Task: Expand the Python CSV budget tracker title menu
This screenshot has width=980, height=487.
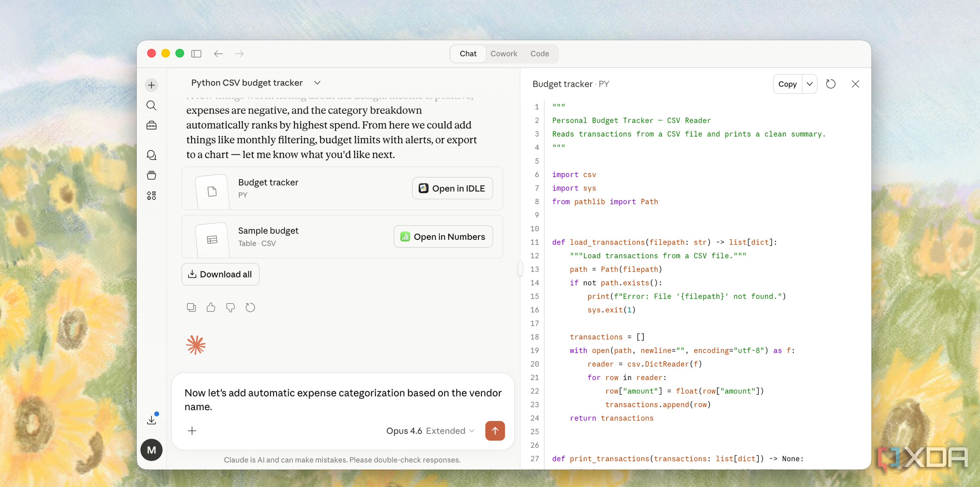Action: point(317,83)
